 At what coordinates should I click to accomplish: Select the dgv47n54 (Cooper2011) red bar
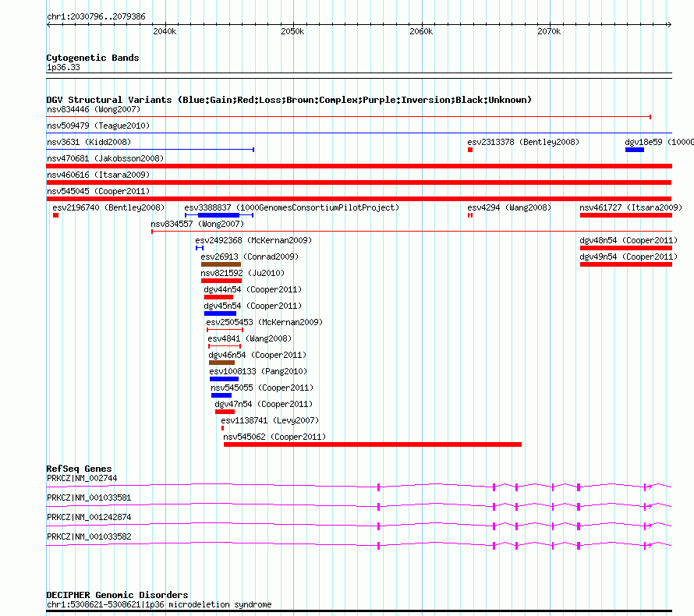click(x=225, y=412)
